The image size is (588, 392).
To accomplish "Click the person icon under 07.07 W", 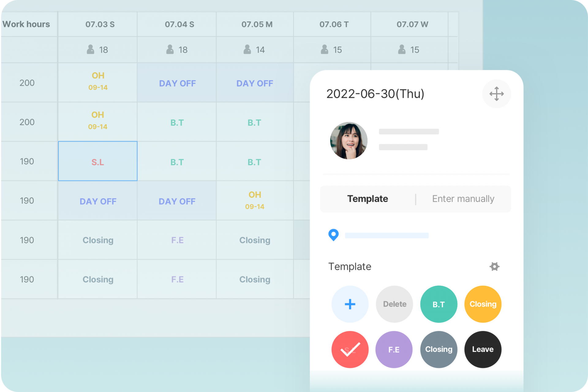I will pos(402,49).
